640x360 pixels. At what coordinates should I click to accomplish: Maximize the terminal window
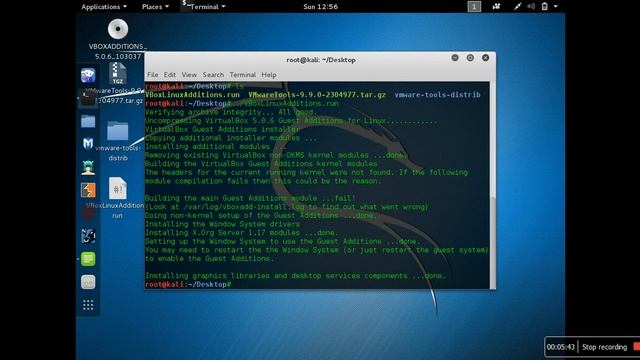(470, 58)
